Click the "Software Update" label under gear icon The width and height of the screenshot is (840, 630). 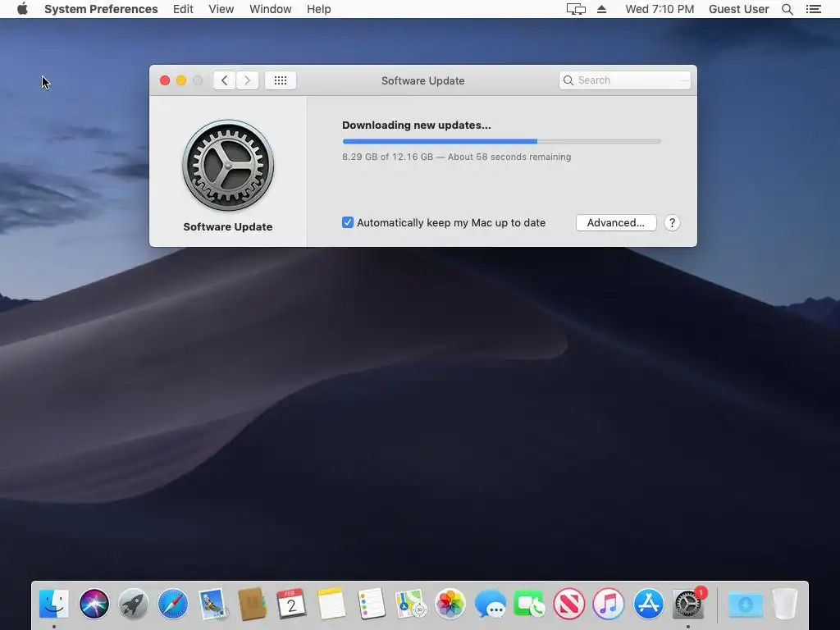(228, 226)
